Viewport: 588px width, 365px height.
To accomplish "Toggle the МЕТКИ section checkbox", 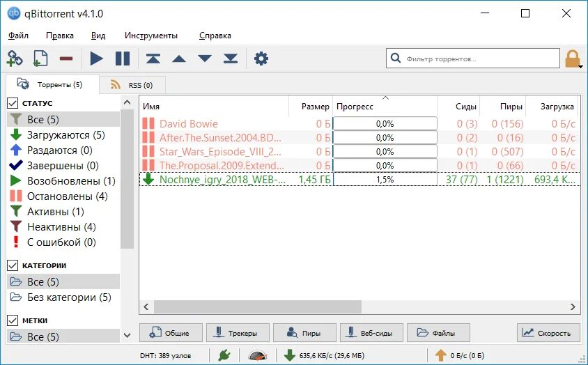I will 13,320.
